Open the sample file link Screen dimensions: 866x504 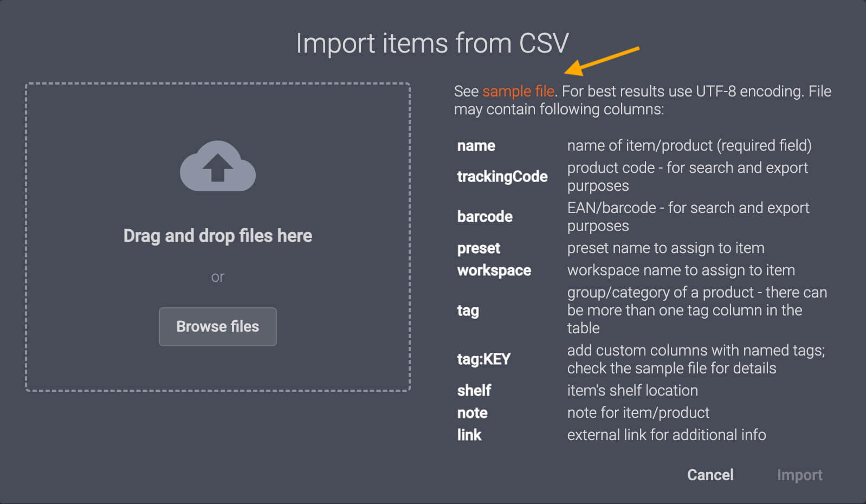518,91
